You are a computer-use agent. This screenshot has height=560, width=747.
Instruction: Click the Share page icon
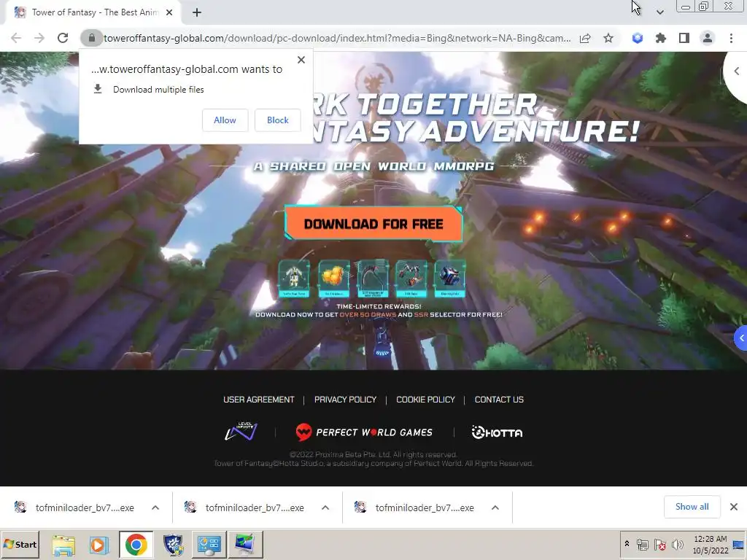585,38
